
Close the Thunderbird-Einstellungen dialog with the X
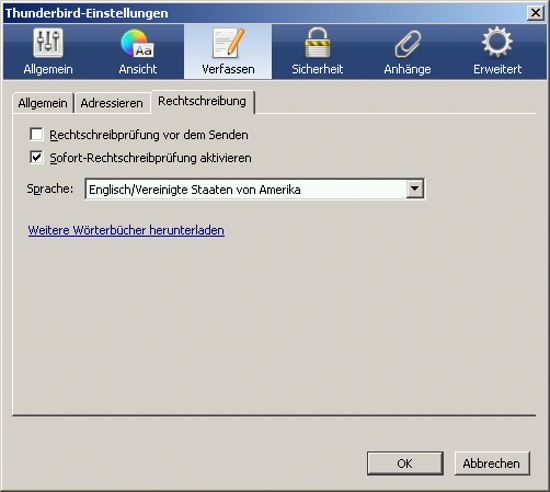point(535,13)
